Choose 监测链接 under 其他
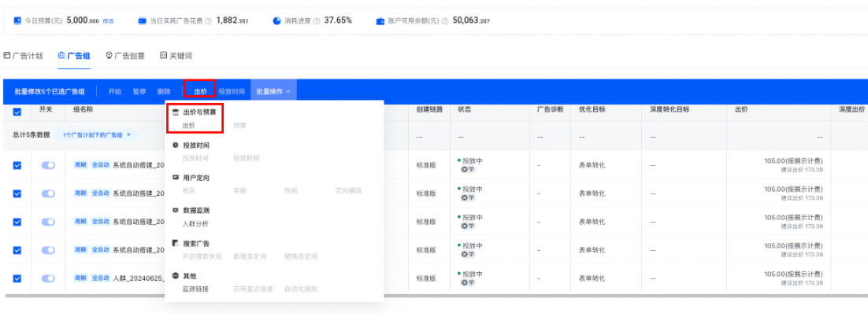Screen dimensions: 868x313 point(195,289)
